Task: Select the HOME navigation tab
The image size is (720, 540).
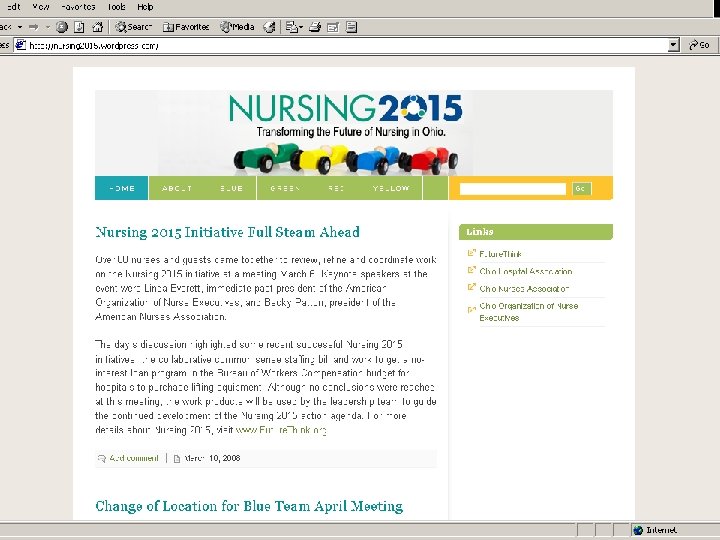Action: 122,188
